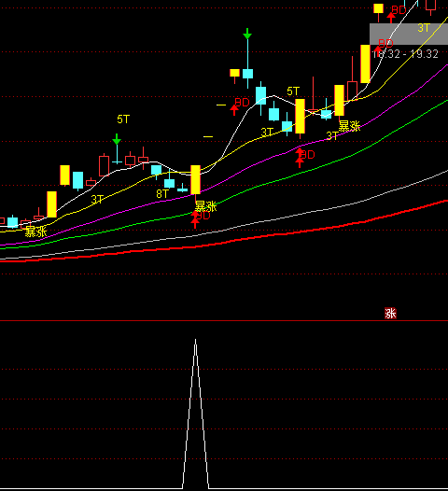Click the double red arrows under the 8T candle
Screen dimensions: 448x491
pyautogui.click(x=195, y=219)
